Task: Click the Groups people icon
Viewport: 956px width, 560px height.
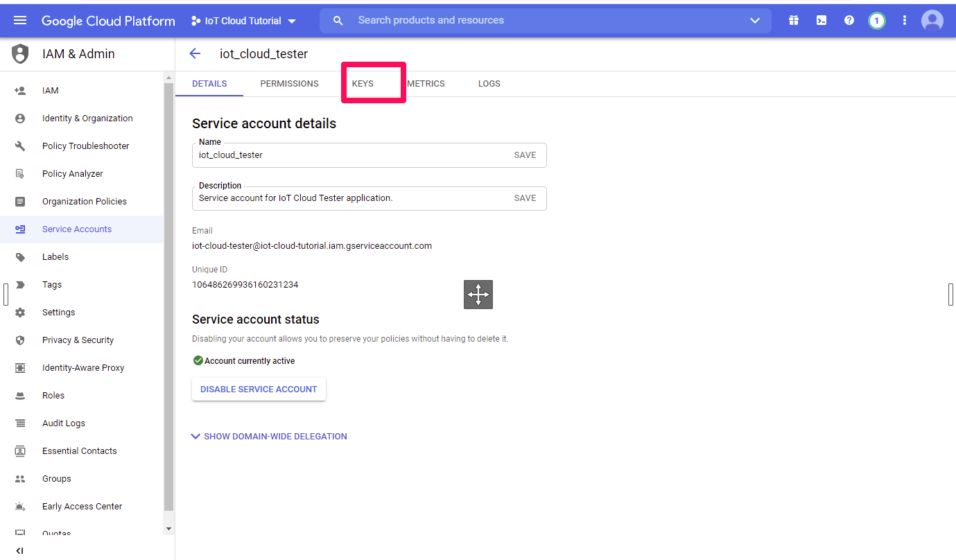Action: pyautogui.click(x=20, y=479)
